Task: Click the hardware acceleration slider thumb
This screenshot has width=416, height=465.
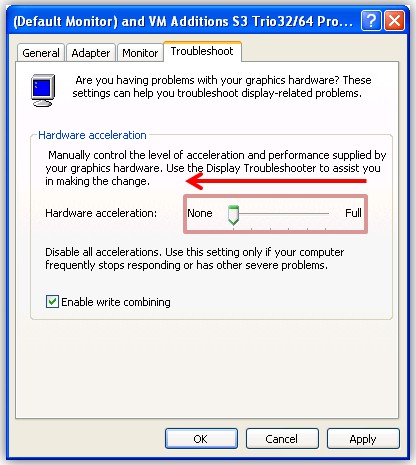Action: [x=233, y=215]
